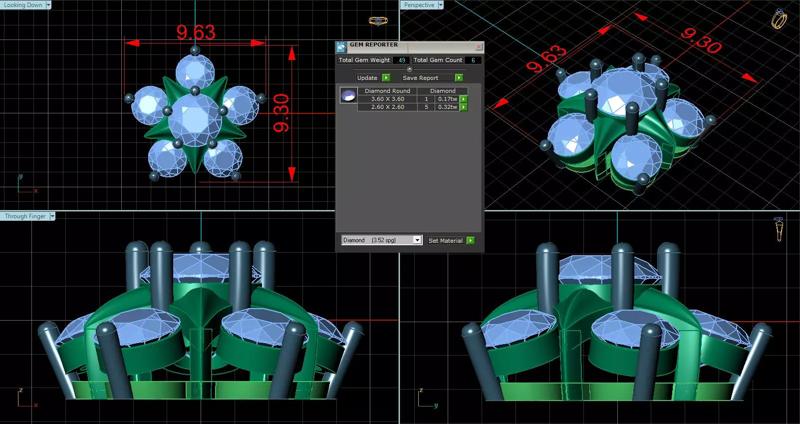Viewport: 800px width, 424px height.
Task: Click the green arrow beside Update
Action: [x=386, y=78]
